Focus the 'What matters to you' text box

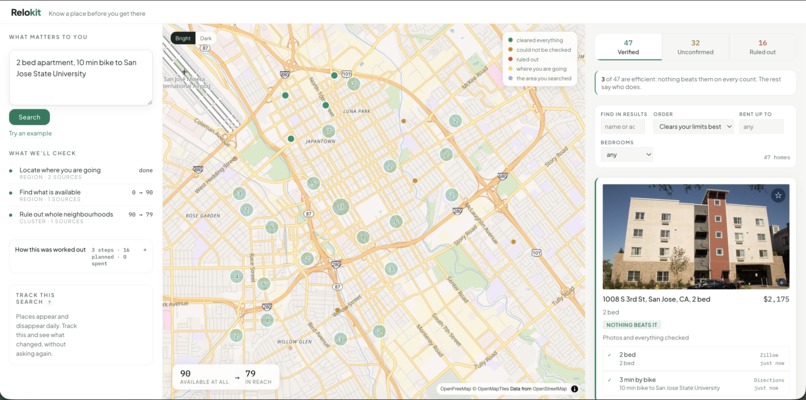[x=81, y=78]
